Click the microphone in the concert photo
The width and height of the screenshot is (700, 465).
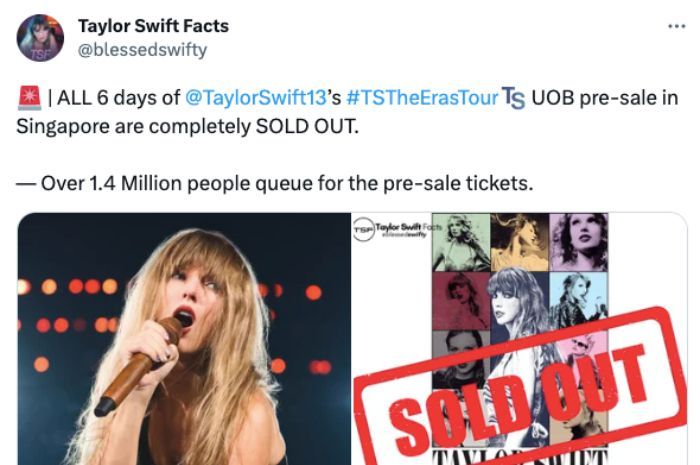[138, 366]
